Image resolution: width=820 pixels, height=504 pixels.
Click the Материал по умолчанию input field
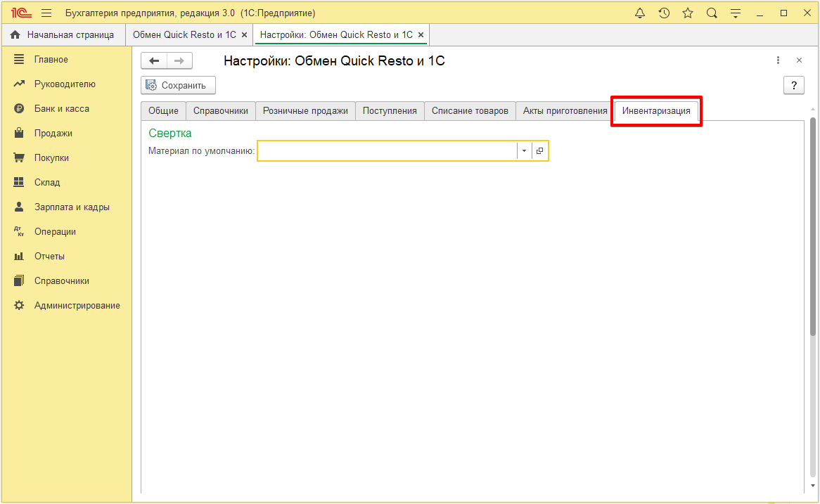[x=387, y=151]
